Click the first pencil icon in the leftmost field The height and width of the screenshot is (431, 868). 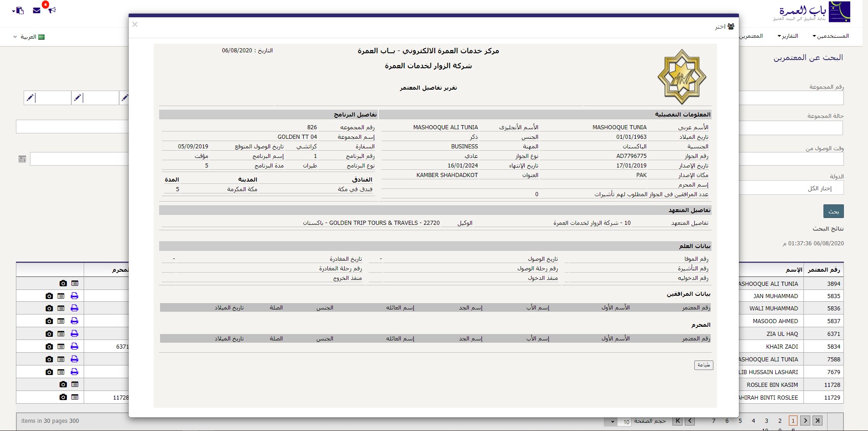[30, 97]
